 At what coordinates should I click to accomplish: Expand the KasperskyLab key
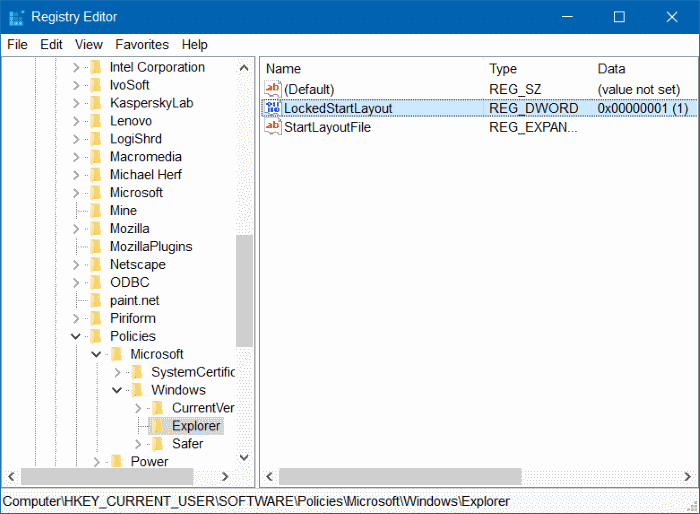pos(76,103)
